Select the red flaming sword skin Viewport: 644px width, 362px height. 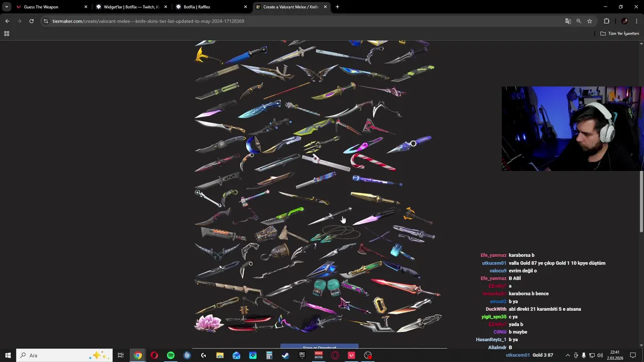pyautogui.click(x=406, y=287)
